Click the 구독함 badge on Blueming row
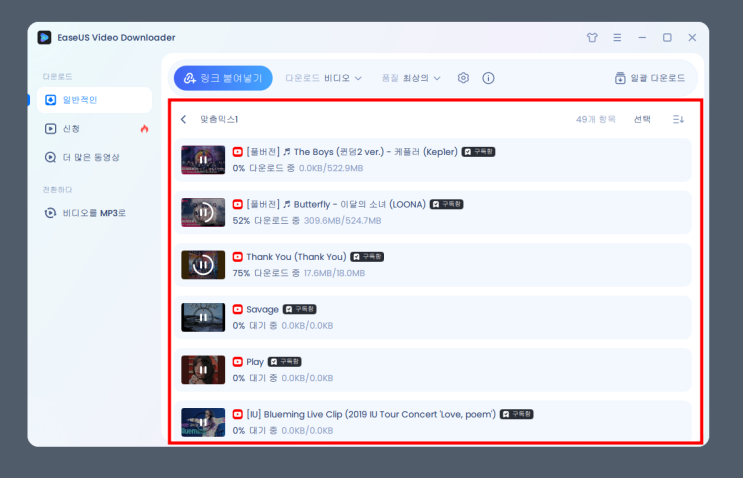 pyautogui.click(x=517, y=415)
